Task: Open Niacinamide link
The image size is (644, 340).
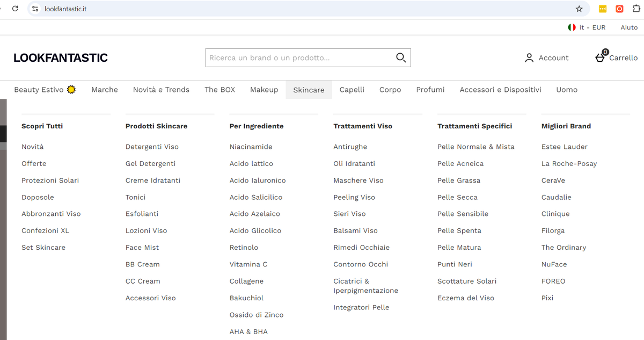Action: (251, 147)
